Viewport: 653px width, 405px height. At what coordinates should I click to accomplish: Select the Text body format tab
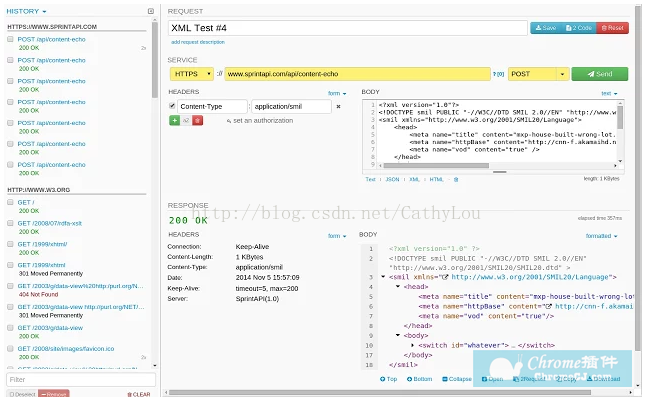pos(370,179)
